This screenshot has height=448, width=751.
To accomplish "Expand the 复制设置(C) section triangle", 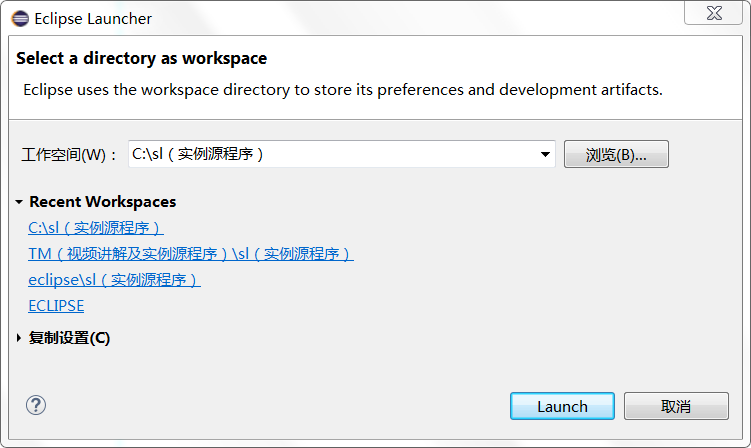I will (19, 338).
